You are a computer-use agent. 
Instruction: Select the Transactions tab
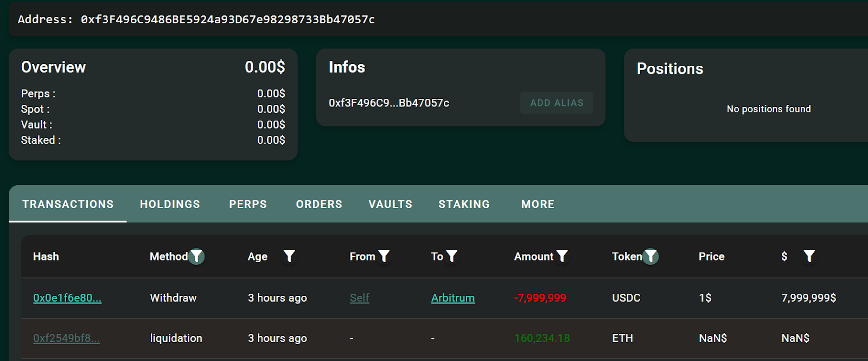(68, 204)
